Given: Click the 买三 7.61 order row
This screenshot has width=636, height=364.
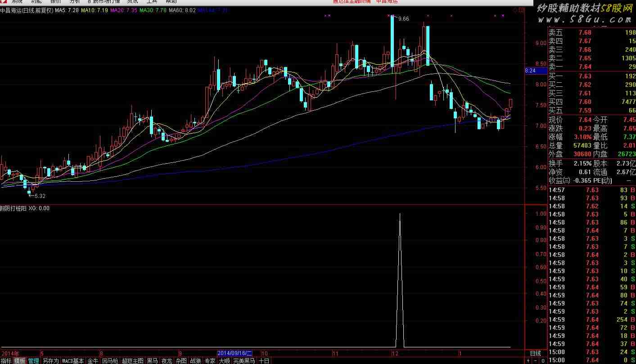Looking at the screenshot, I should 592,93.
